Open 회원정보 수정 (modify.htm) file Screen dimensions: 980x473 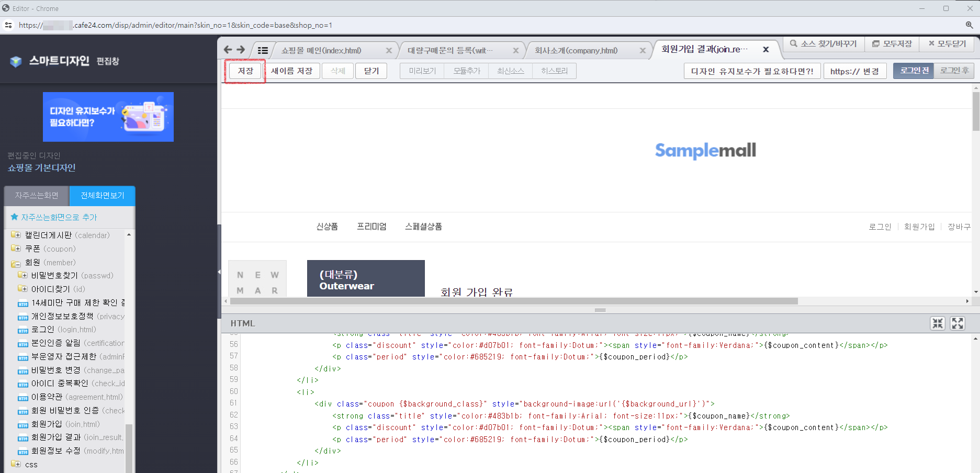71,451
